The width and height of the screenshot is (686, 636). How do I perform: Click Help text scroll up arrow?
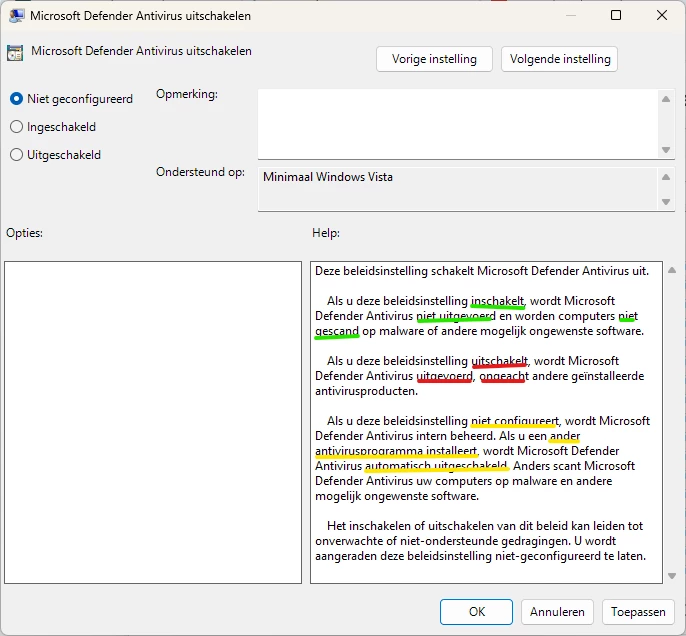(672, 270)
